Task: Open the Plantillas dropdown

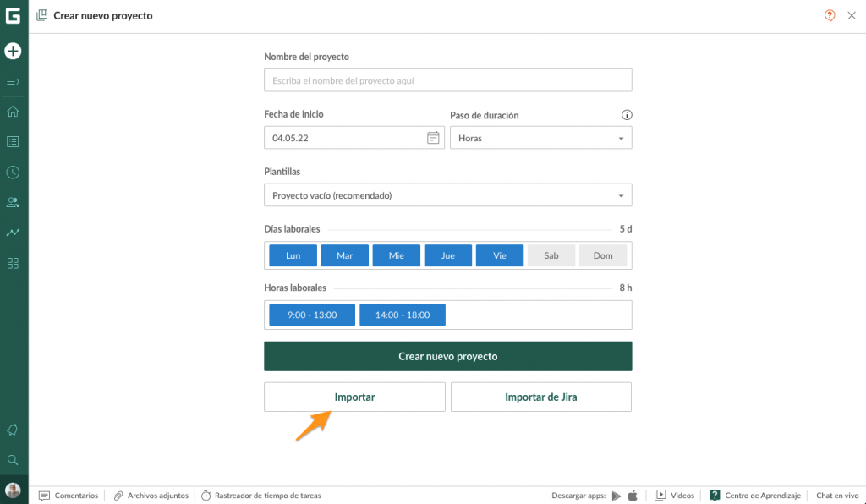Action: tap(447, 195)
